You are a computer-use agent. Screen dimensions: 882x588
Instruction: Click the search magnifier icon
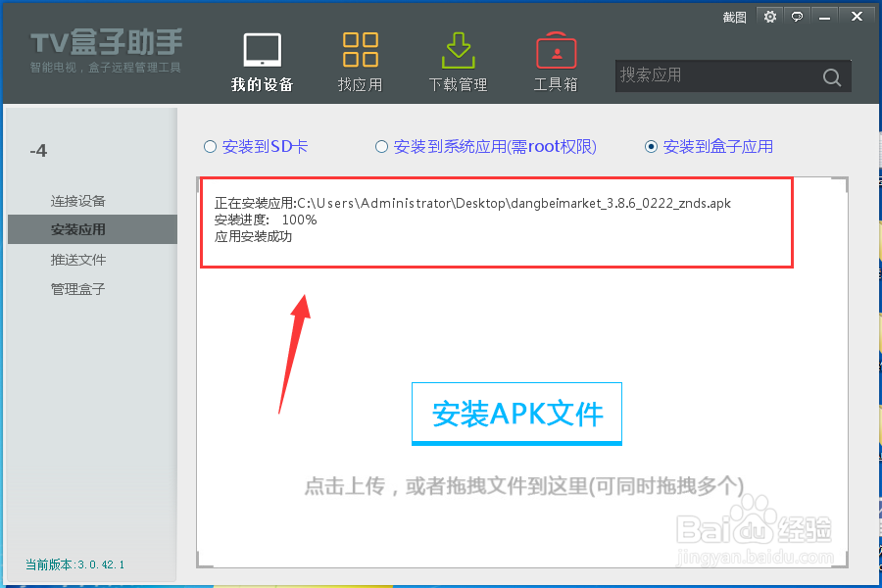(x=831, y=75)
